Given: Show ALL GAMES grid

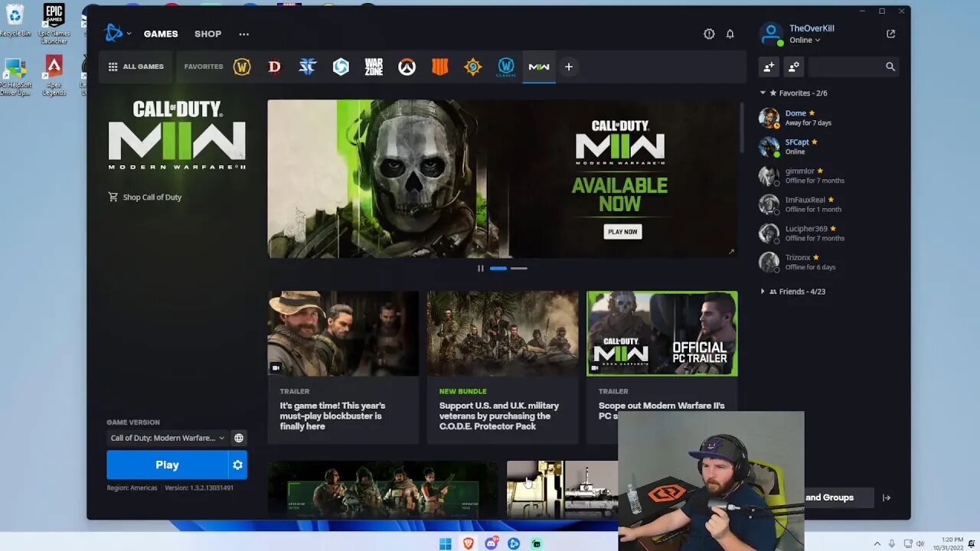Looking at the screenshot, I should [x=136, y=67].
